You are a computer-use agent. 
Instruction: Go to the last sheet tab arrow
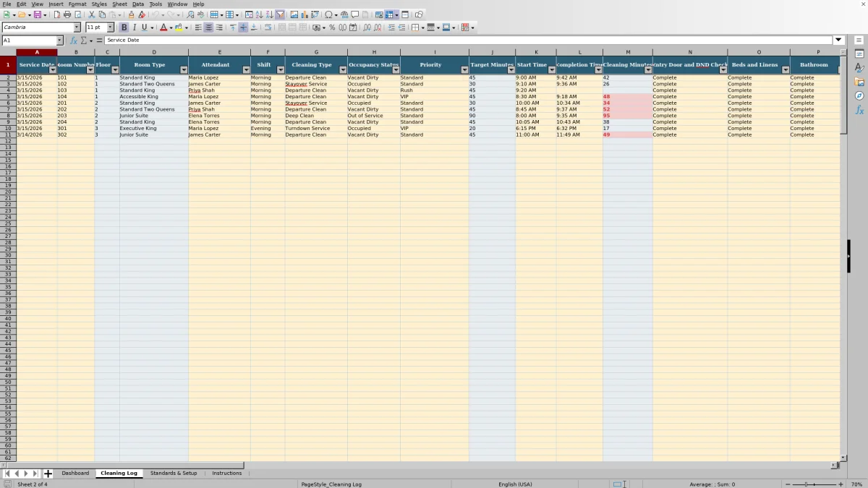(35, 474)
